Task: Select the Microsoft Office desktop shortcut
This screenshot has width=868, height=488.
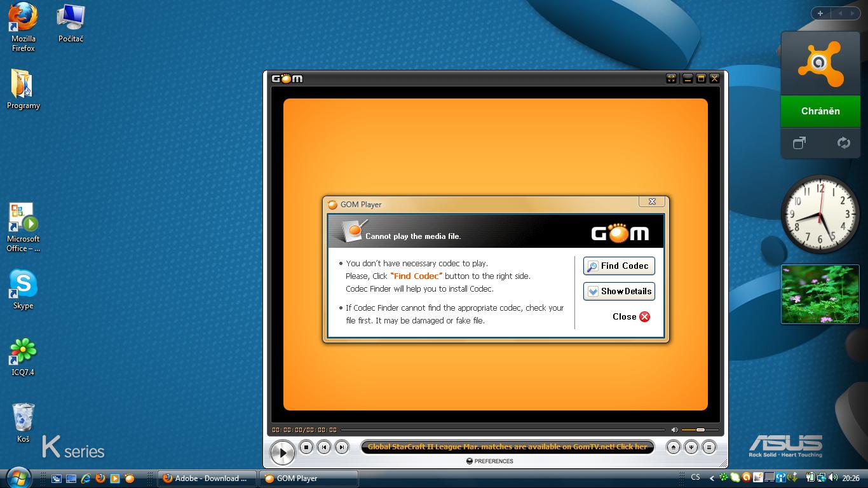Action: pos(24,227)
